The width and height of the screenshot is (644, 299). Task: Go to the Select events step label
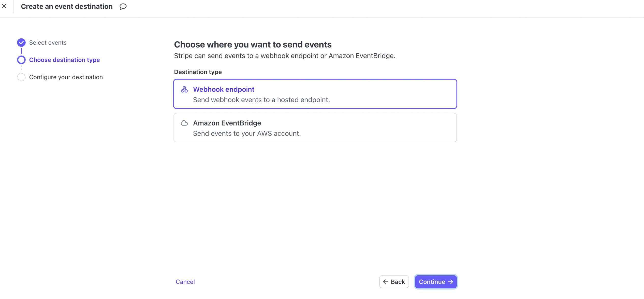click(x=48, y=43)
